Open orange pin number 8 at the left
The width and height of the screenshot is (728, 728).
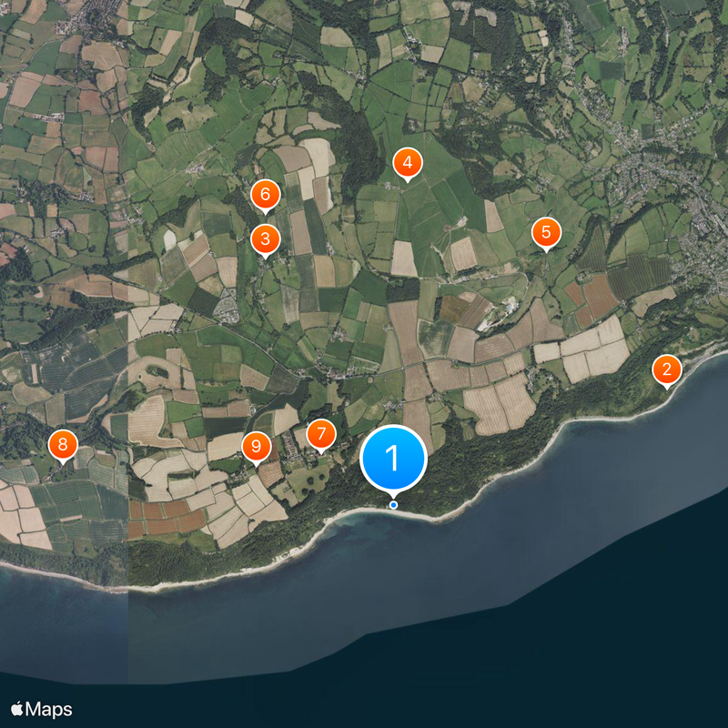[x=63, y=446]
